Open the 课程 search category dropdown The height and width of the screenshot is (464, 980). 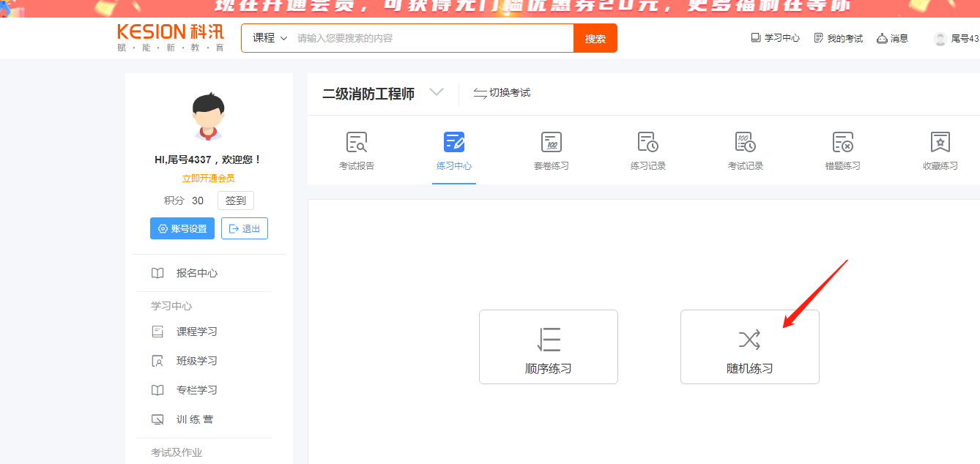click(269, 38)
